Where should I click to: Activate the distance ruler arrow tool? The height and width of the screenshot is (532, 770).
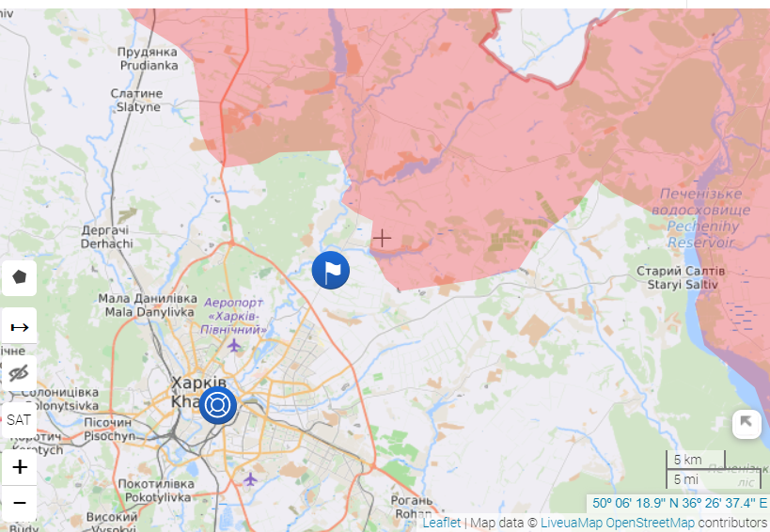(19, 326)
